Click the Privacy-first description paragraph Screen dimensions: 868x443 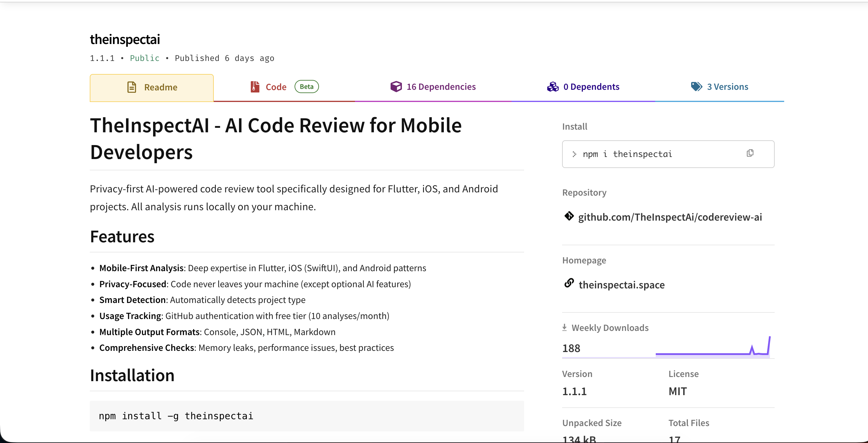(x=294, y=198)
